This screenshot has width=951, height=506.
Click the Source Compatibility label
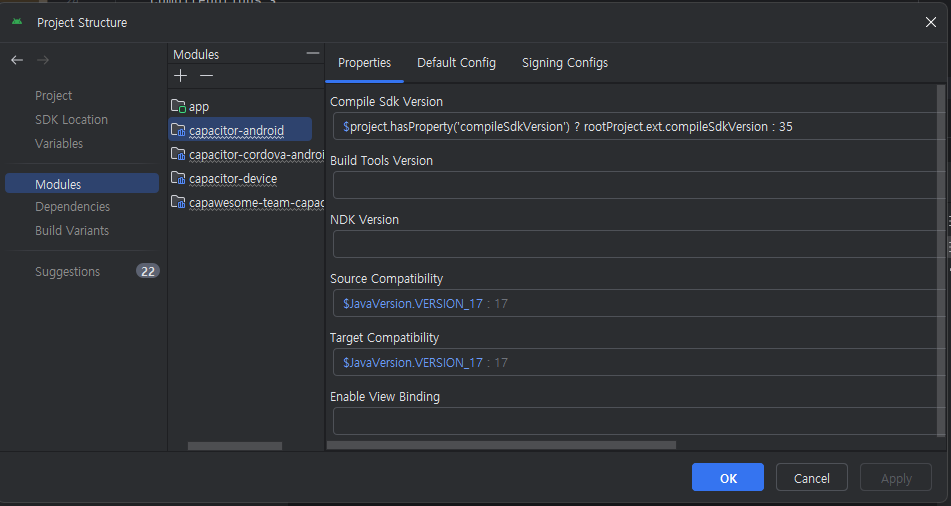pos(386,279)
